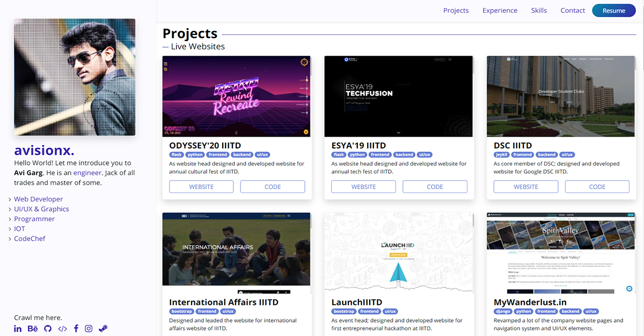Click the frontend tag on ESYA'19 card
The width and height of the screenshot is (644, 336).
[x=379, y=154]
